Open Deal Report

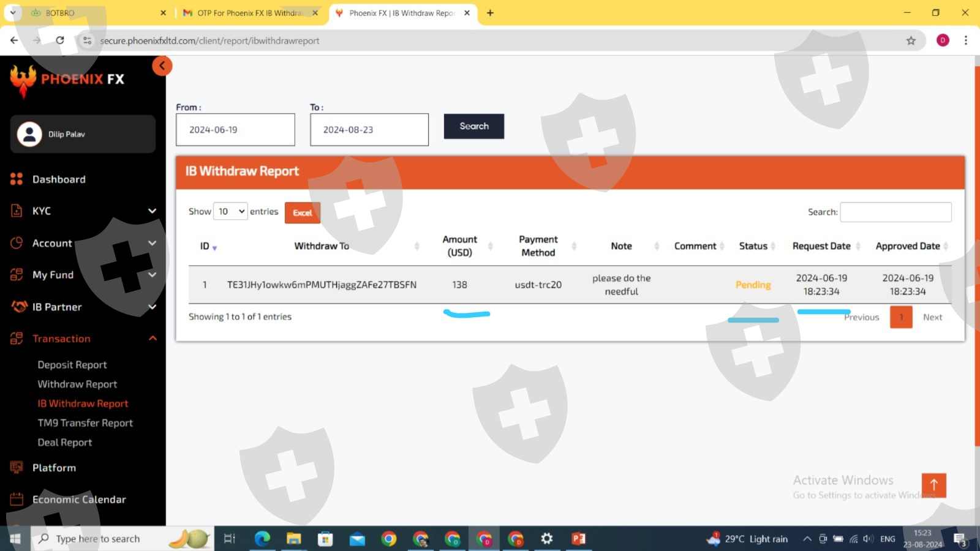65,443
